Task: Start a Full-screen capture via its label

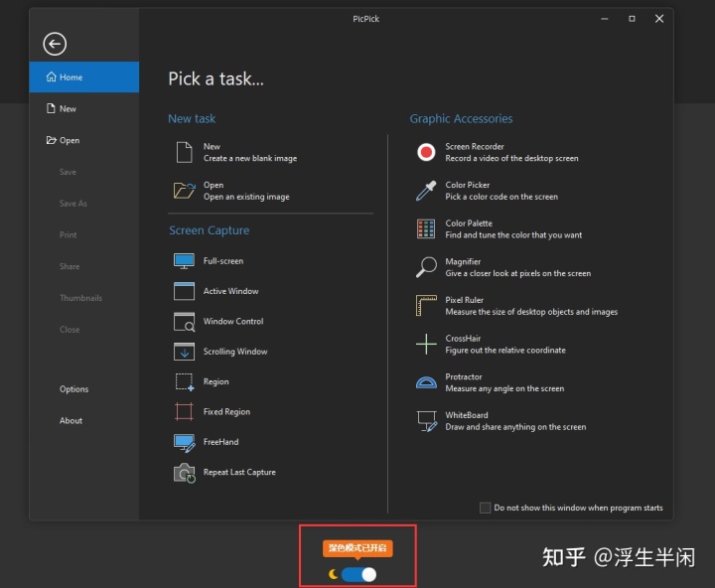Action: point(223,261)
